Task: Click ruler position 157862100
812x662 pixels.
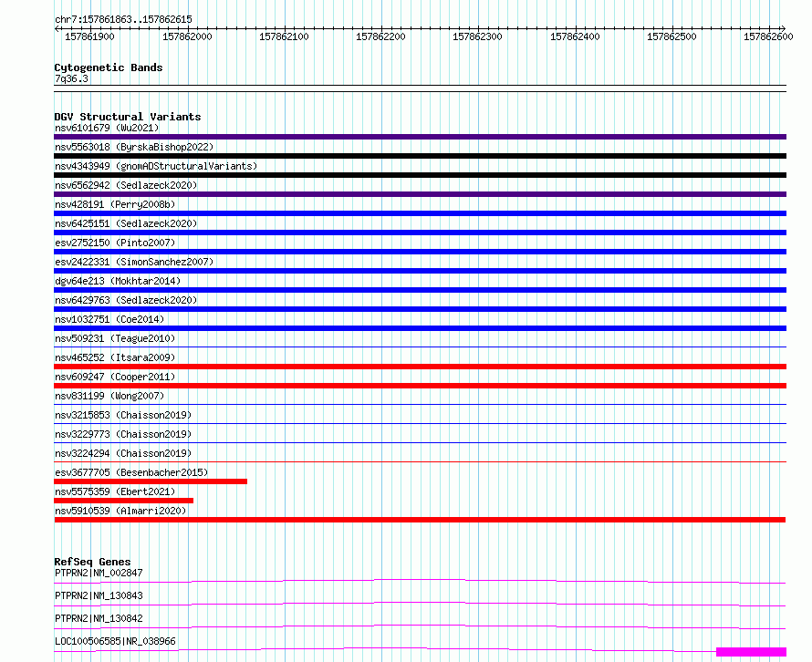Action: pos(285,36)
